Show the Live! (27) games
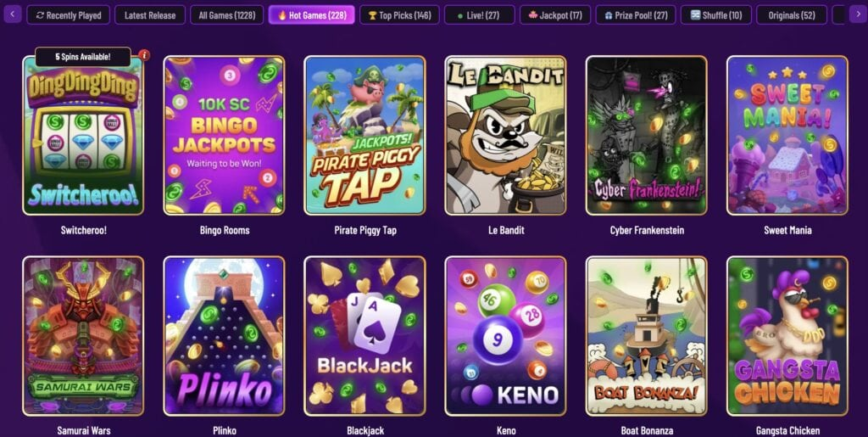Screen dimensions: 868x437 [x=480, y=15]
